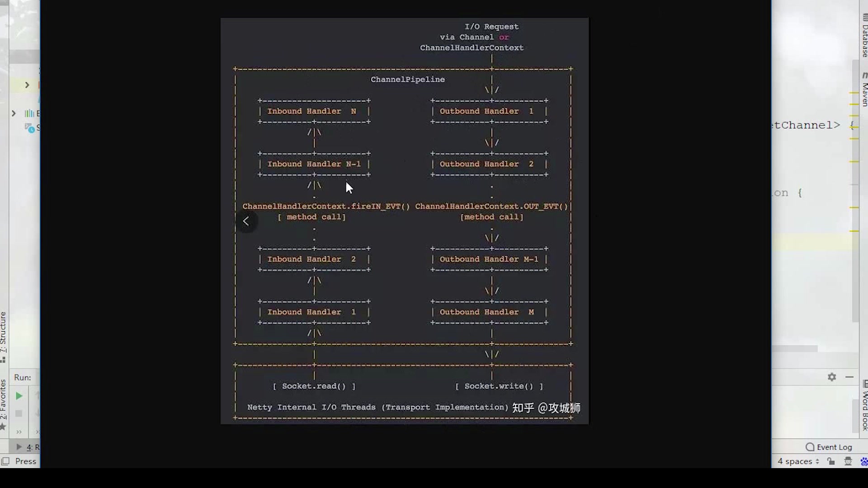Click the previous image arrow
Image resolution: width=868 pixels, height=488 pixels.
click(x=246, y=221)
